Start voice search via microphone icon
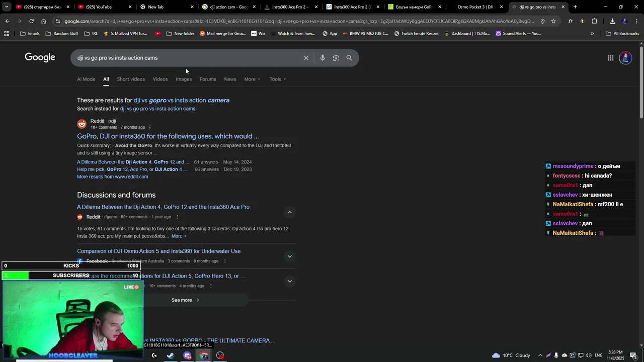 tap(323, 58)
